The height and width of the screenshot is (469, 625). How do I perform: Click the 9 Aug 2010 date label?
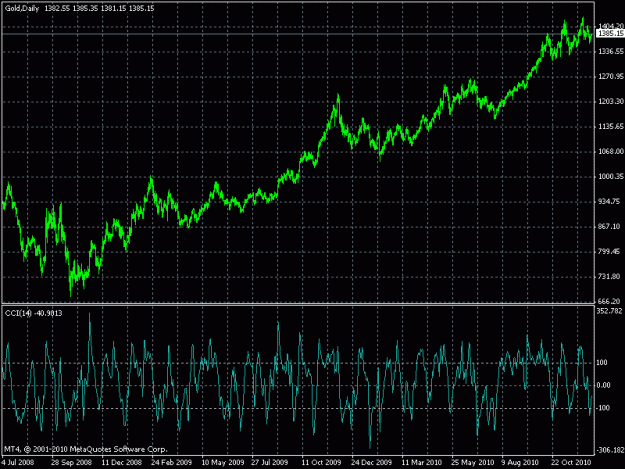click(520, 463)
